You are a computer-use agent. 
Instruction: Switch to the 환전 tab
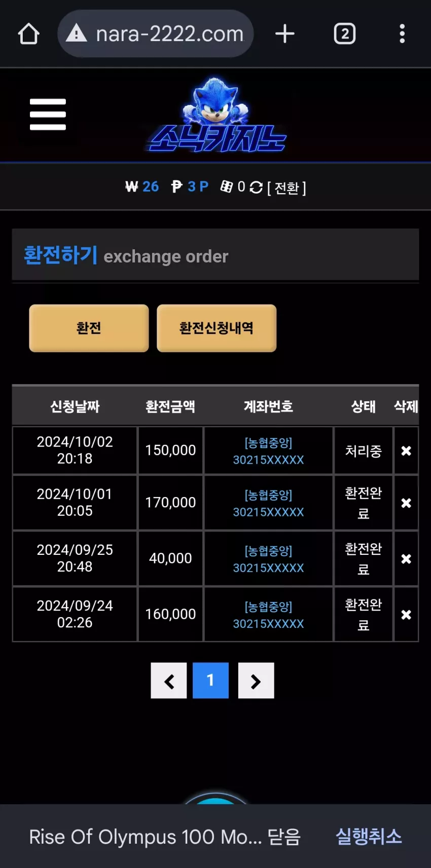pyautogui.click(x=89, y=328)
